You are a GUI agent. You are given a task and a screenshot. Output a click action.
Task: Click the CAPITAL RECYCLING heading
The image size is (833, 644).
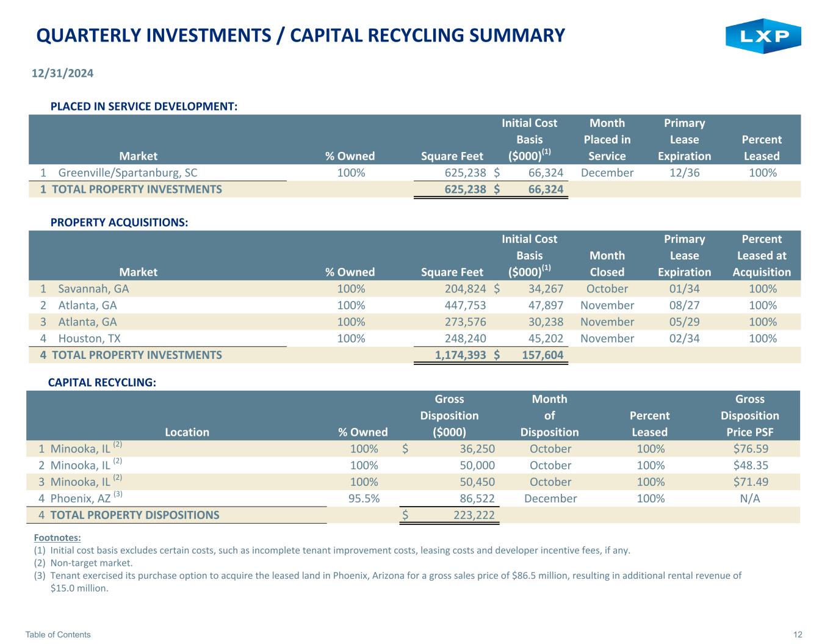[x=102, y=383]
